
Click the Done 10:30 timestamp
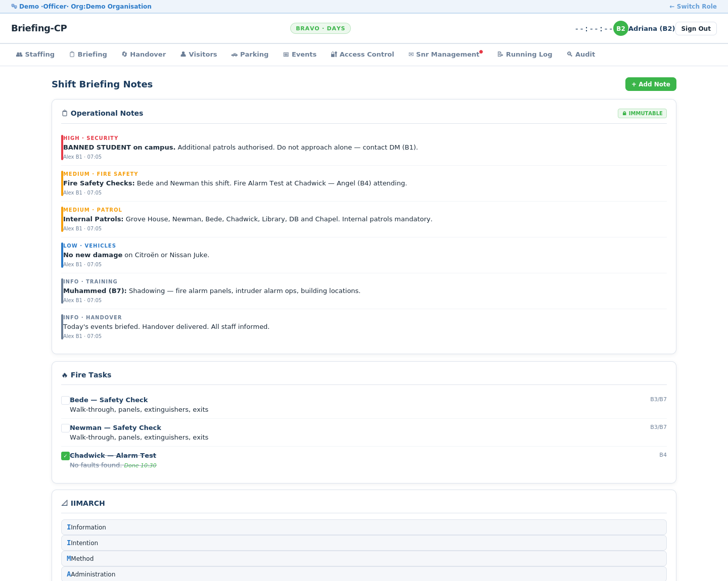click(x=140, y=466)
